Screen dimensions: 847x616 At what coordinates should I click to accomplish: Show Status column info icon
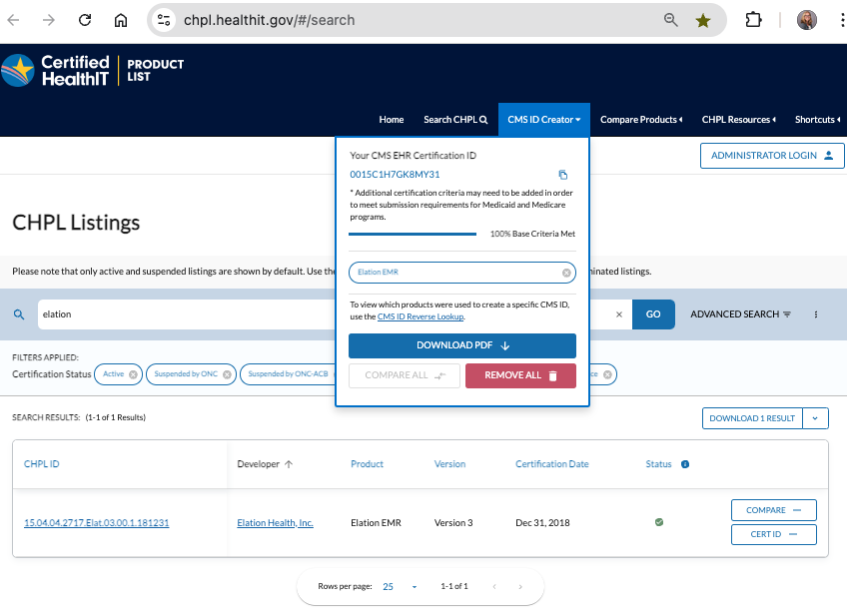click(685, 464)
